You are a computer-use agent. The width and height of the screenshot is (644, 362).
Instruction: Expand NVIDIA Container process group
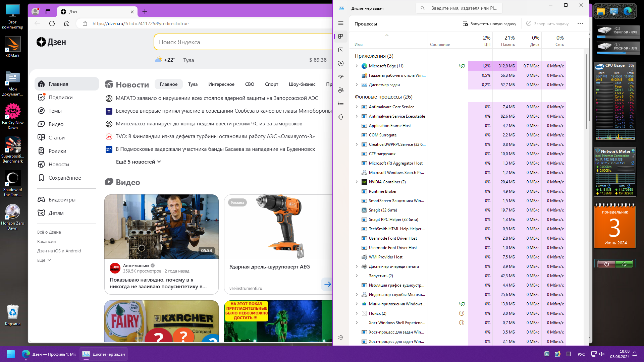(x=357, y=182)
